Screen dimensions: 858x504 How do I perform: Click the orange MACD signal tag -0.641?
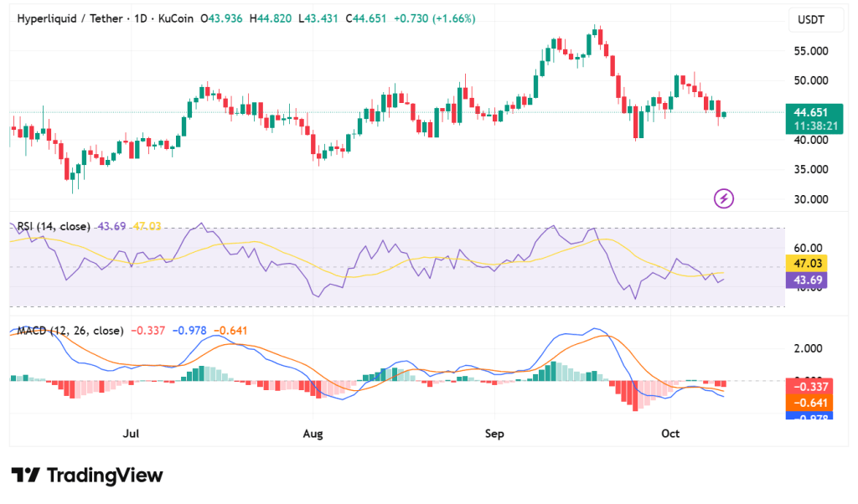click(x=809, y=403)
